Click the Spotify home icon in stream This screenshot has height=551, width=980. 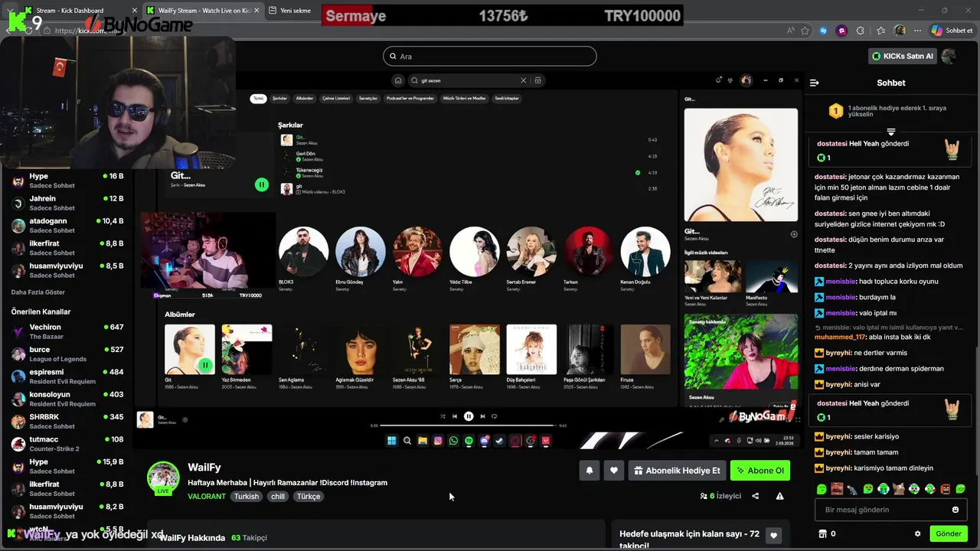pyautogui.click(x=397, y=80)
